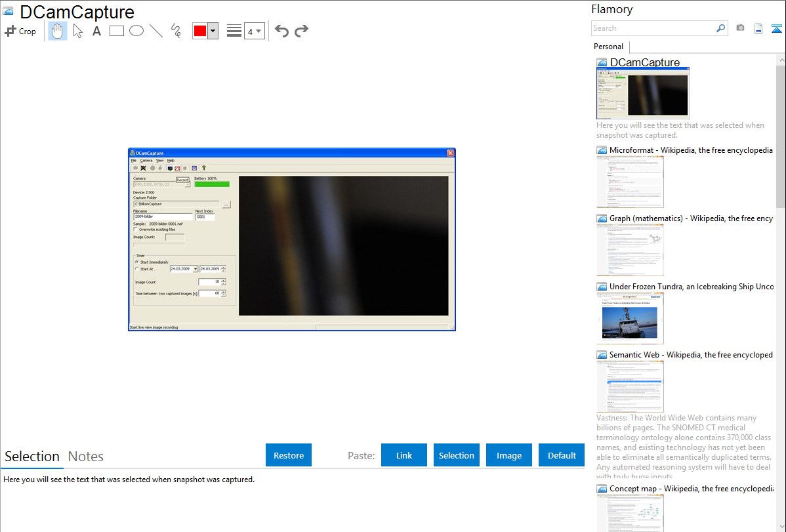Click the Microformat - Wikipedia title text

(692, 150)
